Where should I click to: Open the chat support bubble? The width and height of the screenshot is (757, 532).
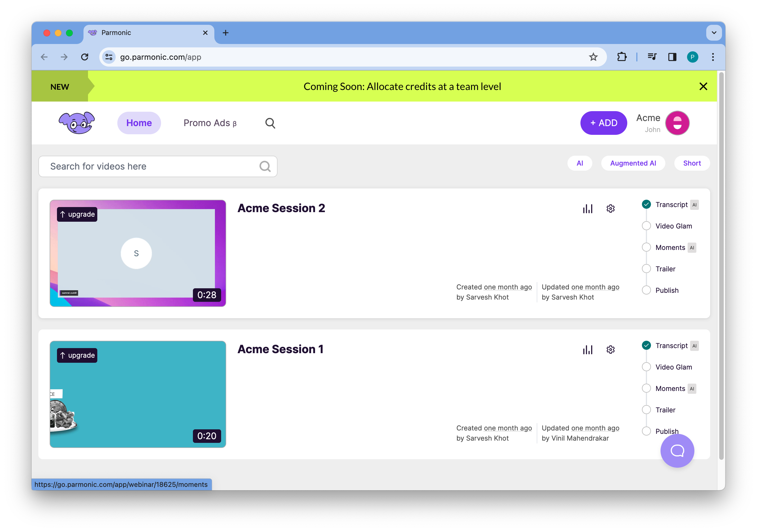point(677,450)
